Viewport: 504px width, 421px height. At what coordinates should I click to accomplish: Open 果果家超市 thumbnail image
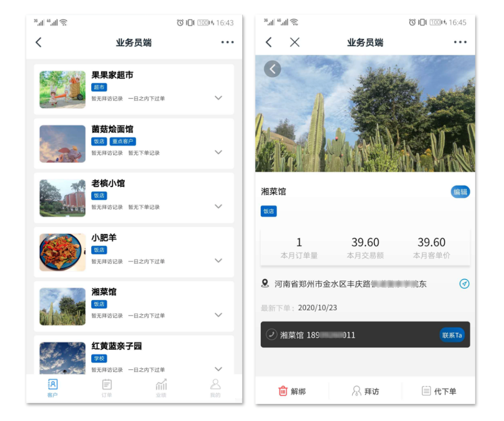pyautogui.click(x=63, y=90)
